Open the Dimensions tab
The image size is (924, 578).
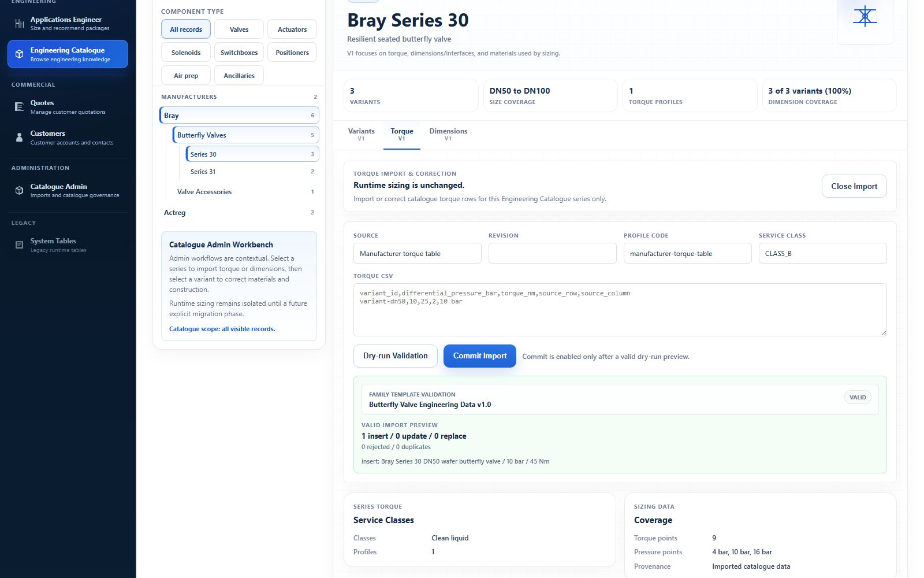pos(449,134)
